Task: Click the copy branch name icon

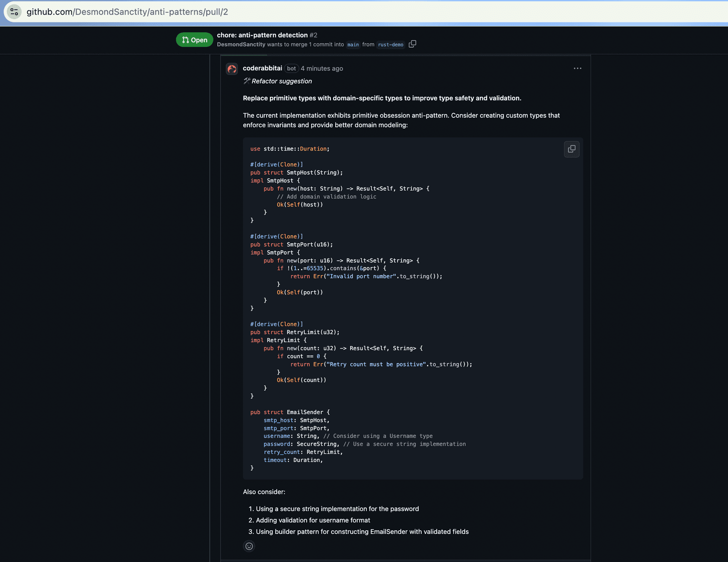Action: (x=412, y=44)
